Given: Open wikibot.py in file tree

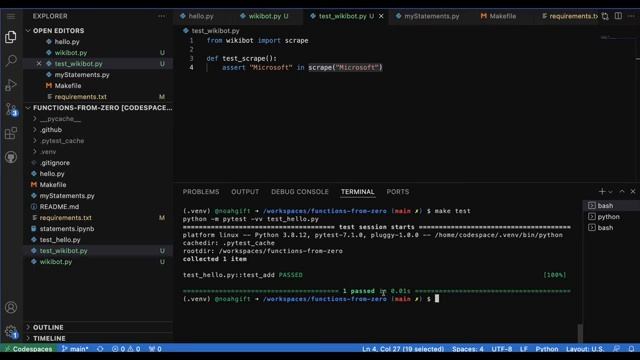Looking at the screenshot, I should tap(56, 262).
